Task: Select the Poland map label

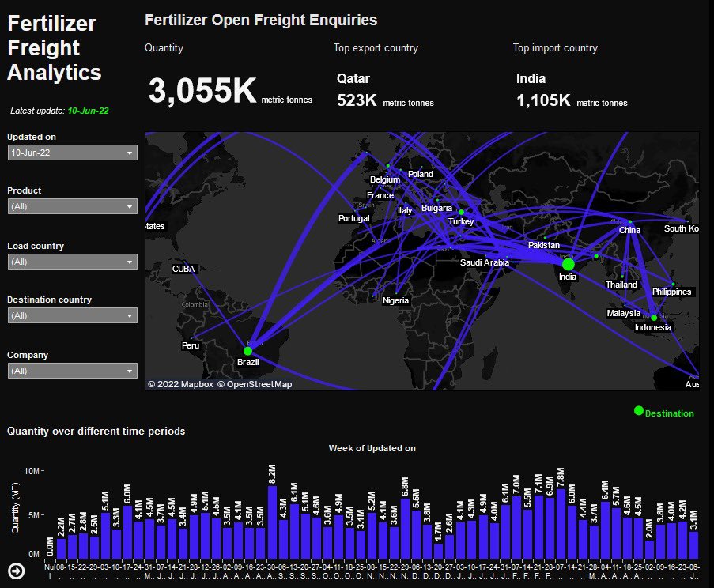Action: point(421,174)
